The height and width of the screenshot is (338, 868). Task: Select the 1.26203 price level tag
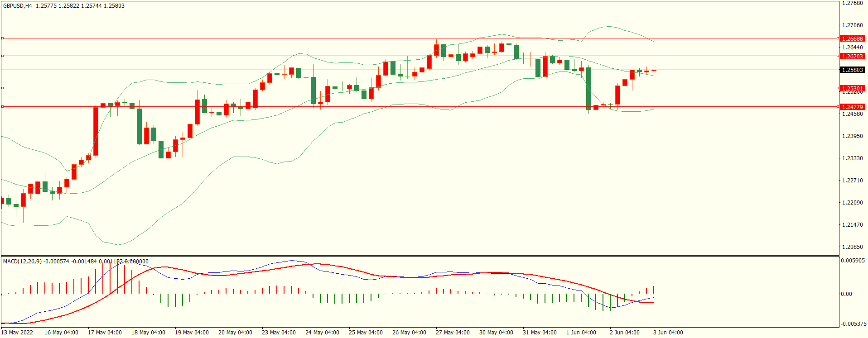pos(852,57)
